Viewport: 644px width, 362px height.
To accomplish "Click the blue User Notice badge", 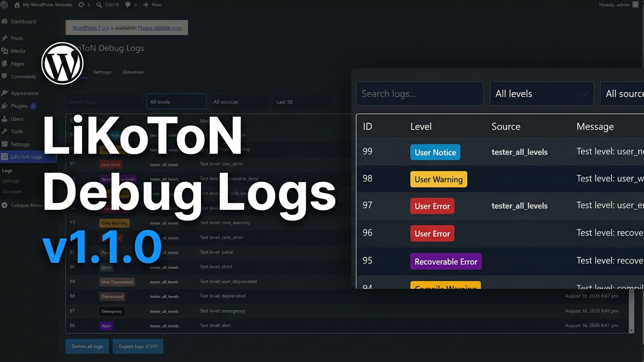I will coord(435,152).
